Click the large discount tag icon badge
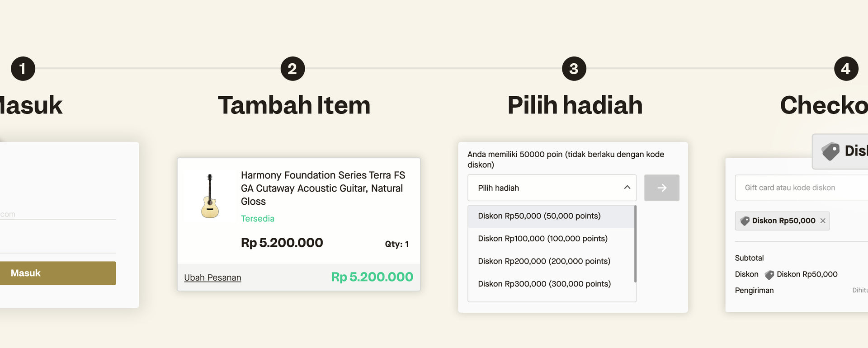868x348 pixels. (x=830, y=151)
